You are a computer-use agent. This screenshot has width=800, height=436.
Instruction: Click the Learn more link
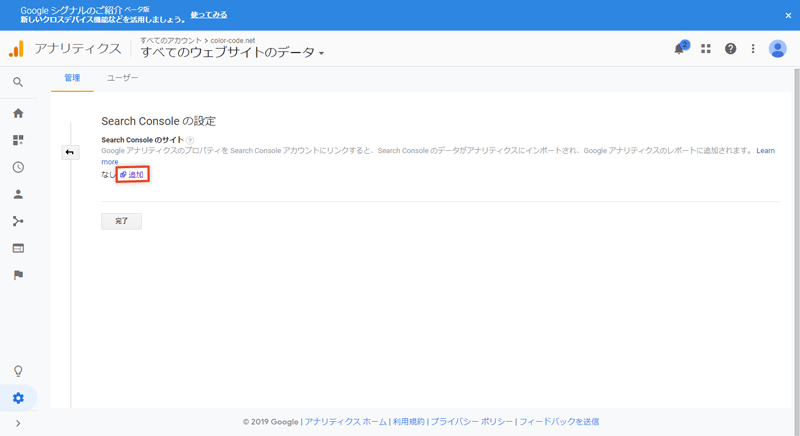coord(765,150)
